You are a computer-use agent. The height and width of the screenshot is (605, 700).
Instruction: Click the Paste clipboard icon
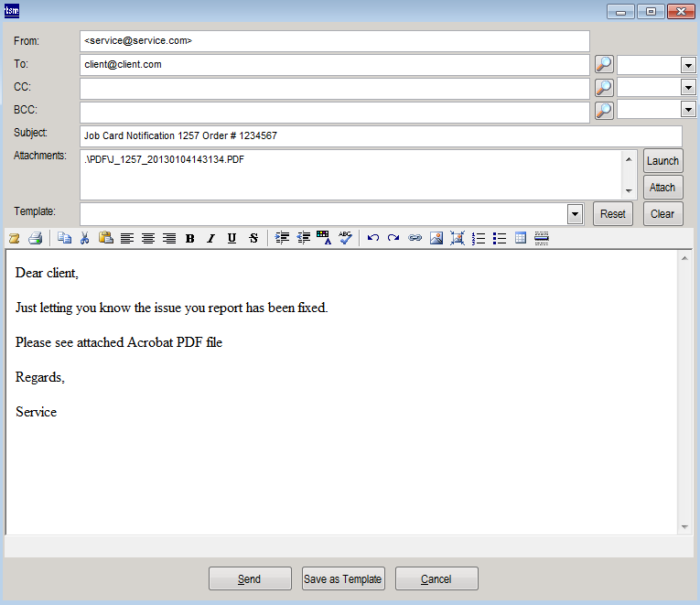(106, 238)
